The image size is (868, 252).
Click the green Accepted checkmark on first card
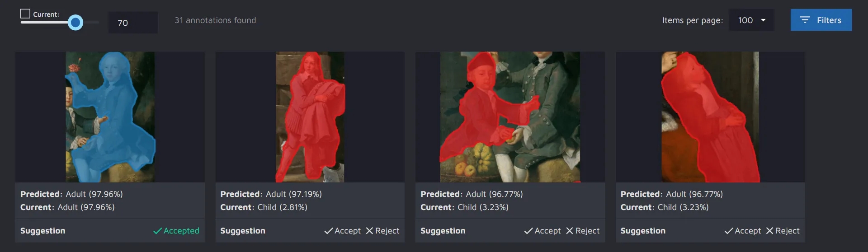click(157, 231)
